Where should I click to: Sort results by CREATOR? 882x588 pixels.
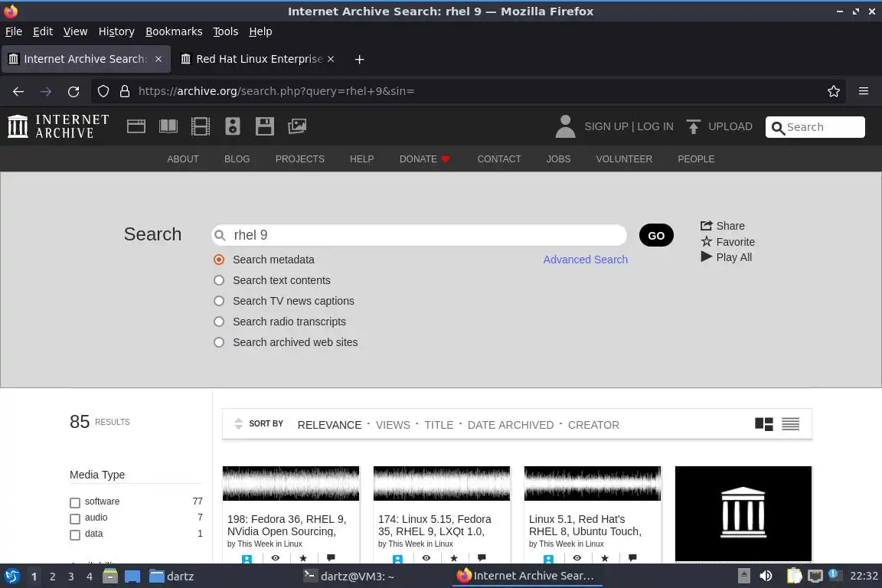[x=593, y=425]
